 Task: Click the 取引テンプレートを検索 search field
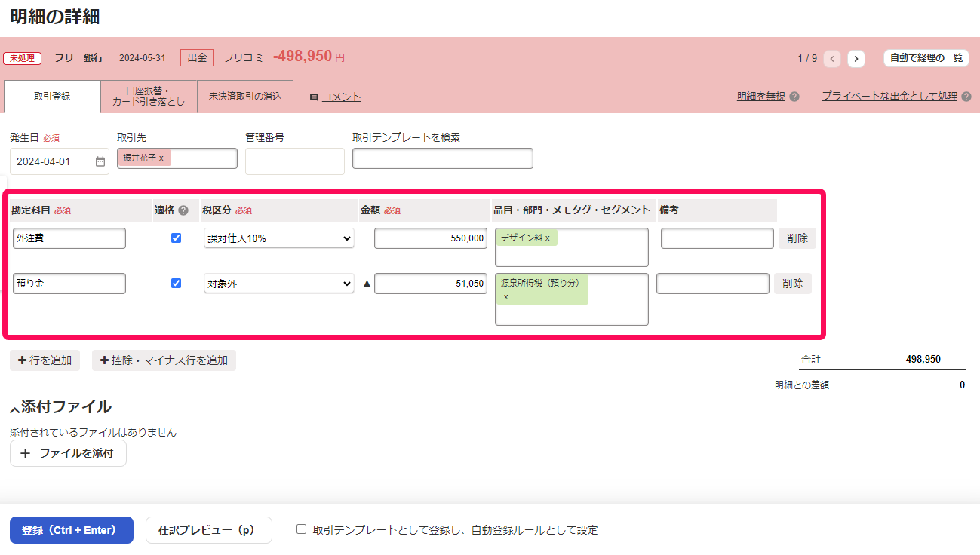click(x=442, y=158)
